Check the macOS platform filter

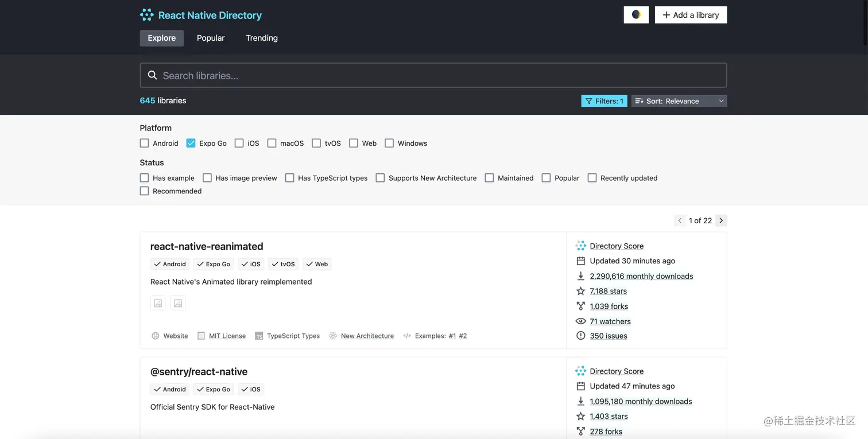pyautogui.click(x=272, y=143)
